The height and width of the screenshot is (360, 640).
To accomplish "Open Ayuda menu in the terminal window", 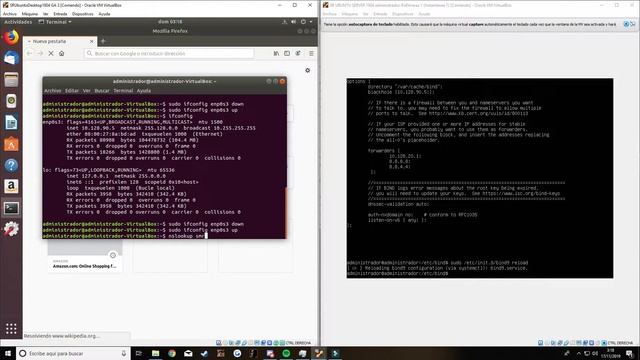I will (144, 91).
